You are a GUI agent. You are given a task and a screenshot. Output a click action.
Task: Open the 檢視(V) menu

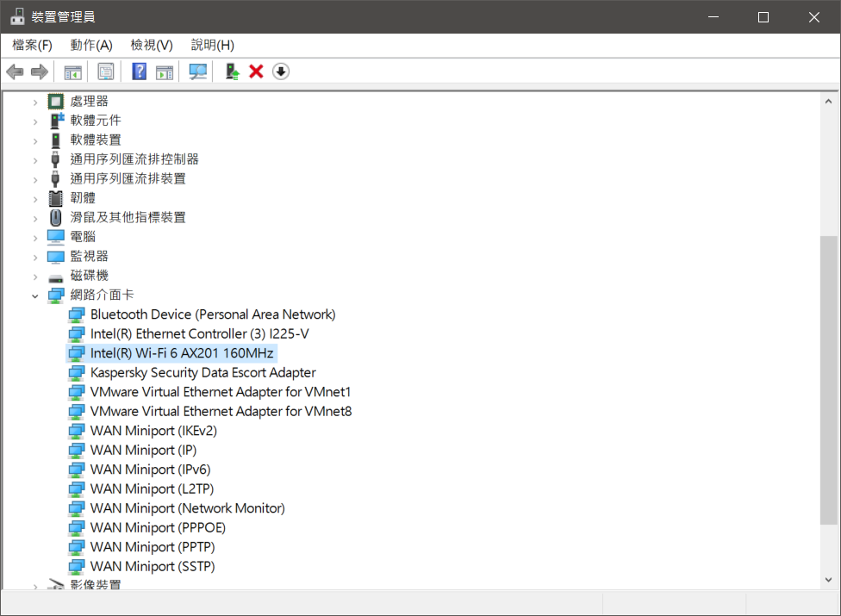coord(152,45)
